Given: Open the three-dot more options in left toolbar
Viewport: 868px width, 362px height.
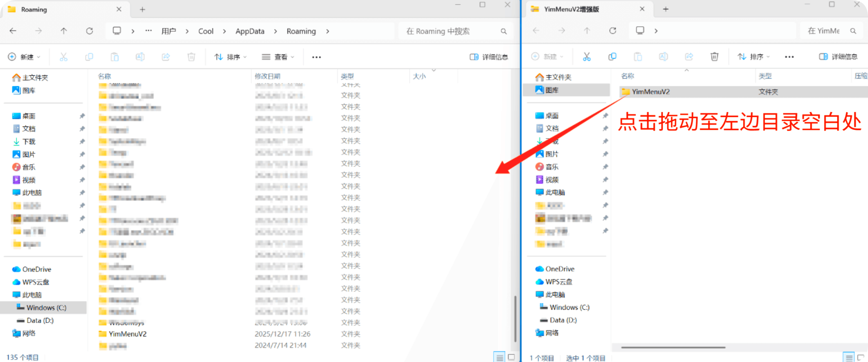Looking at the screenshot, I should [x=316, y=57].
